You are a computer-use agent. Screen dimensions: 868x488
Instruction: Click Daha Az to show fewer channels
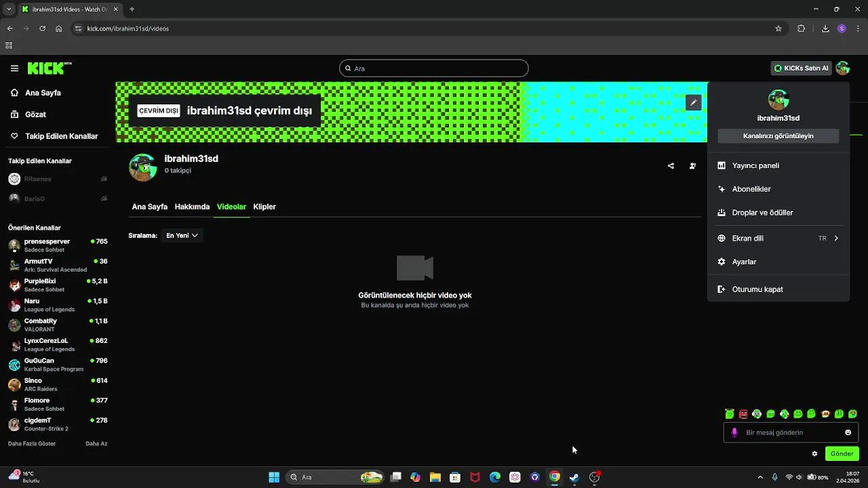coord(96,443)
